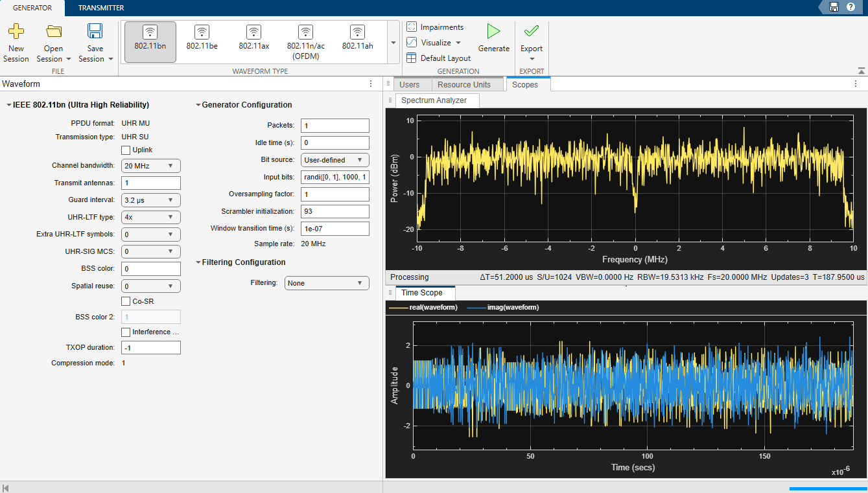This screenshot has height=493, width=868.
Task: Click the Open Session folder icon
Action: 54,31
